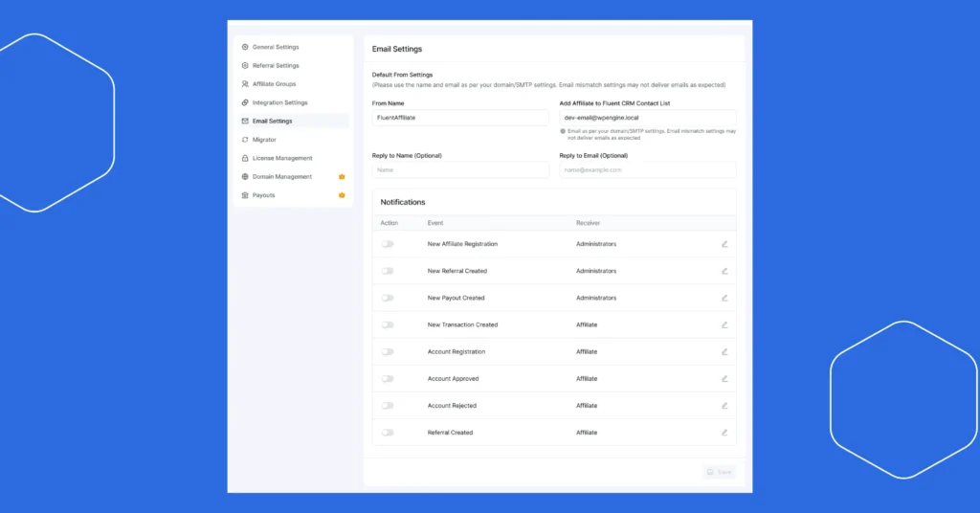The width and height of the screenshot is (980, 513).
Task: Select the Email Settings menu item
Action: tap(293, 122)
